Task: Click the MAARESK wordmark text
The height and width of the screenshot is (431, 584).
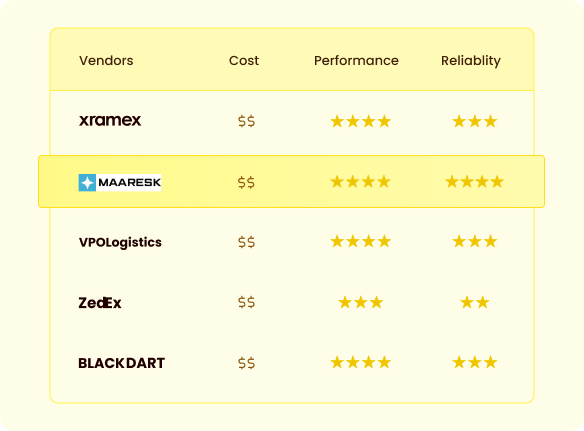Action: pyautogui.click(x=129, y=183)
